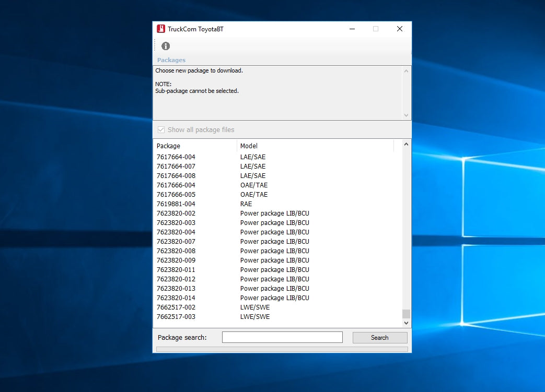Select package 7623820-014 row
This screenshot has height=392, width=545.
pyautogui.click(x=176, y=298)
